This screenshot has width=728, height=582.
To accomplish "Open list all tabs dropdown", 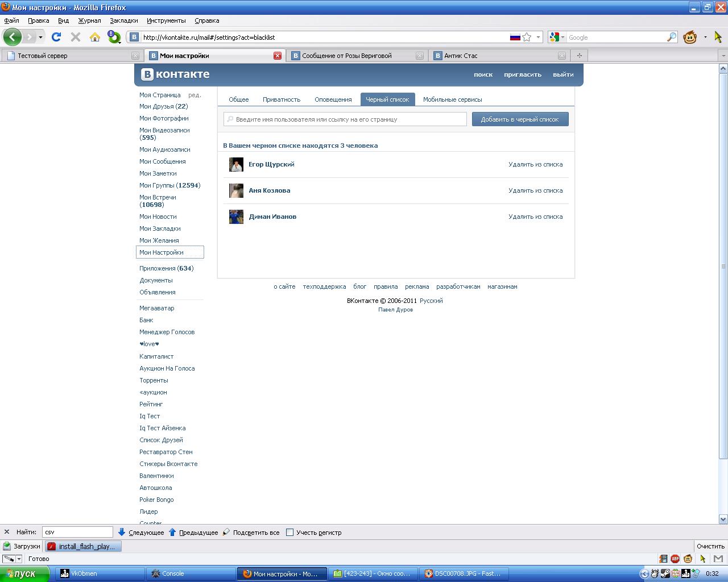I will (x=723, y=56).
